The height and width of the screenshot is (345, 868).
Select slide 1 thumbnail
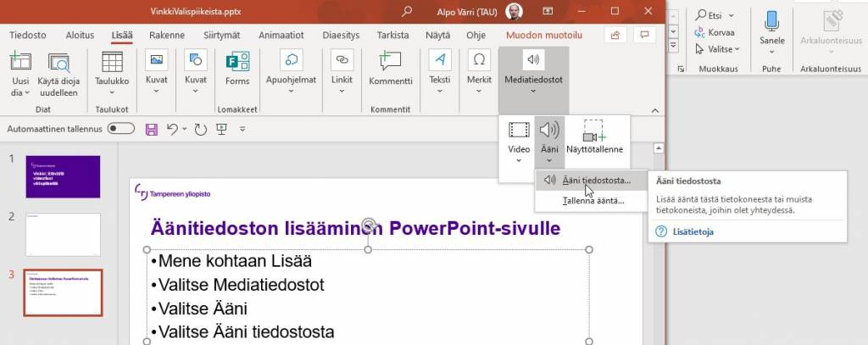pos(63,176)
